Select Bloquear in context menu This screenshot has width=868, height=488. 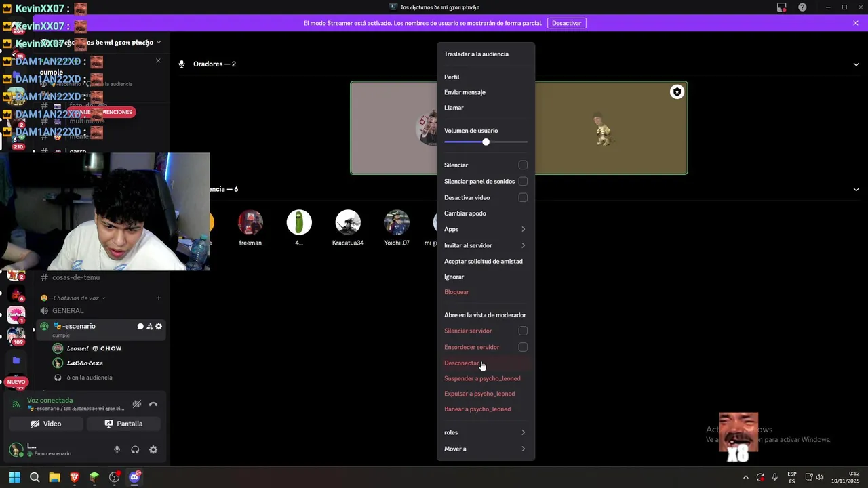pyautogui.click(x=486, y=292)
